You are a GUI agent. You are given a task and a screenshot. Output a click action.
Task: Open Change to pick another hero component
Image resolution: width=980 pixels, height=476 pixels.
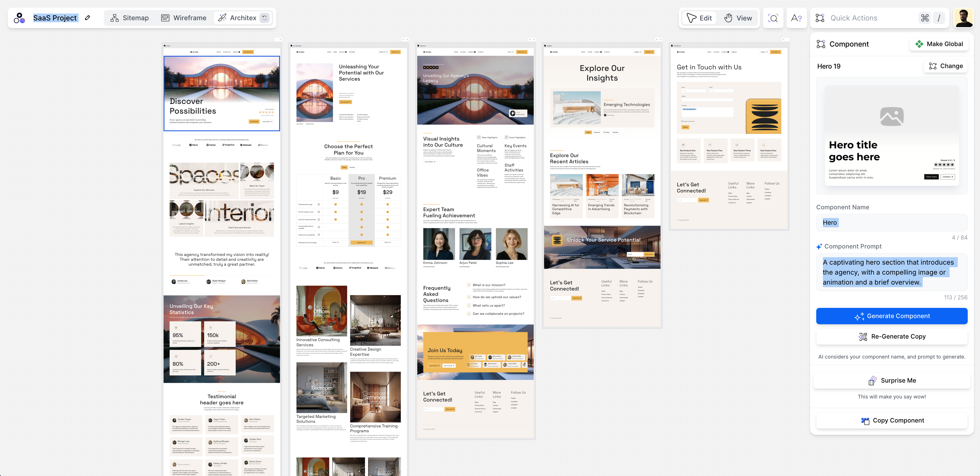pos(946,66)
